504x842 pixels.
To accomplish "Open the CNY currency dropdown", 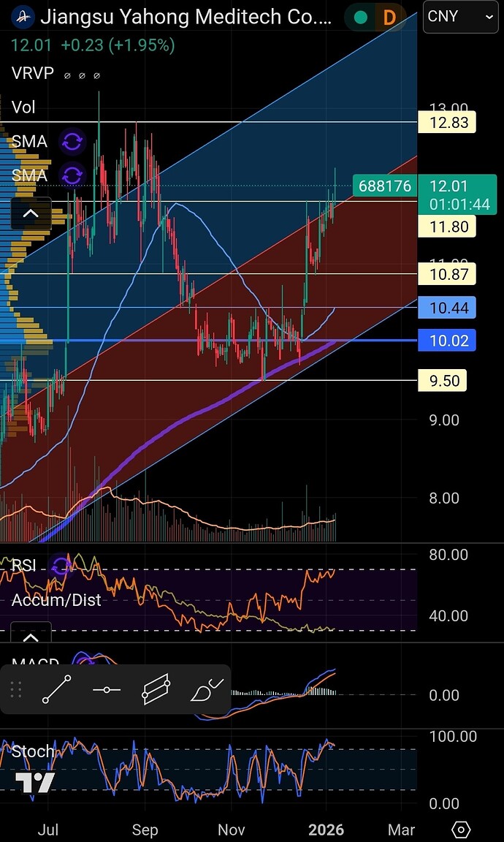I will (x=460, y=17).
